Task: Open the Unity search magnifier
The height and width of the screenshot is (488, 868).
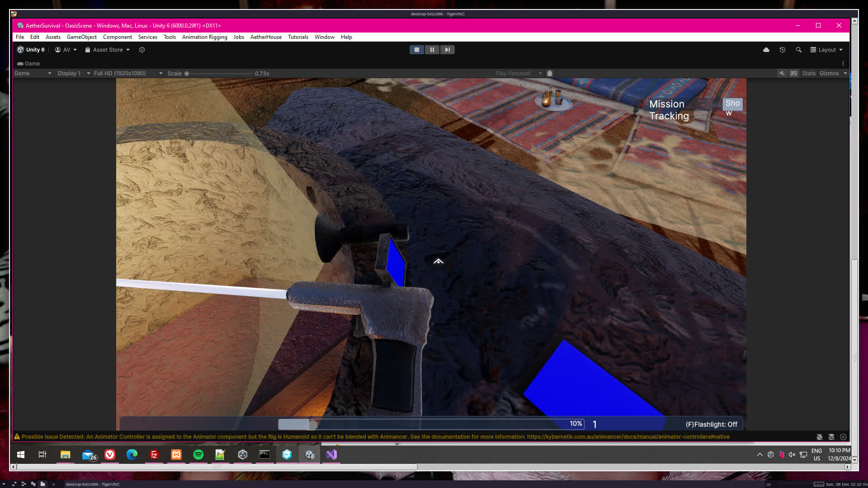Action: [x=799, y=50]
